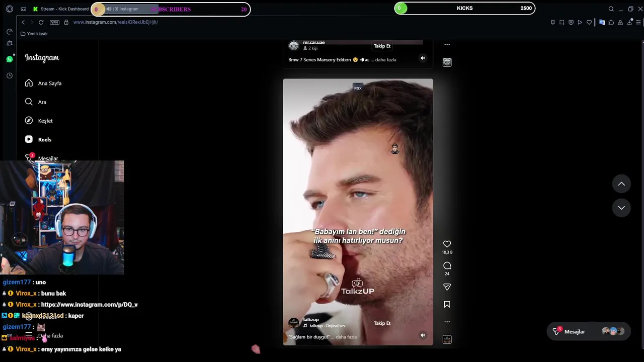
Task: Focus the instagram.com/reels address field
Action: 116,22
